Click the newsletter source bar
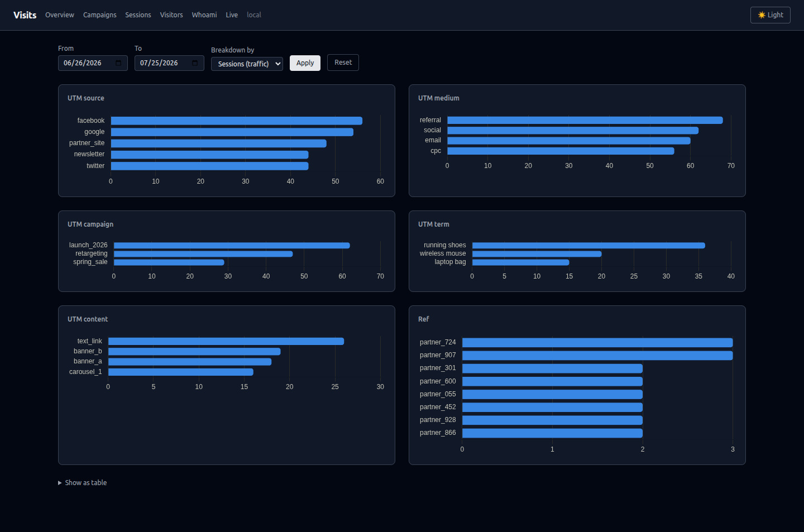Viewport: 804px width, 532px height. tap(210, 155)
